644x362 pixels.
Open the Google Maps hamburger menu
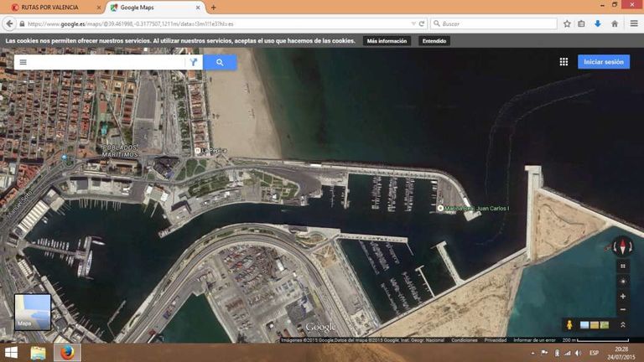(23, 62)
